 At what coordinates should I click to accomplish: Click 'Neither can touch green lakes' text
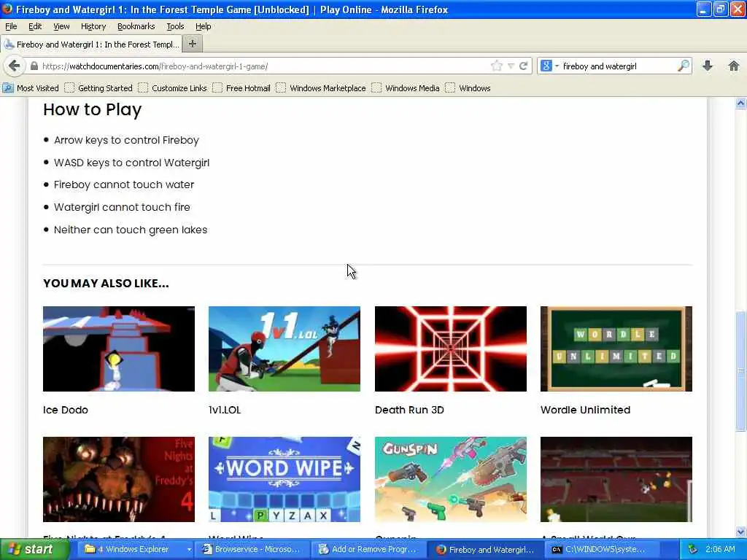[131, 230]
